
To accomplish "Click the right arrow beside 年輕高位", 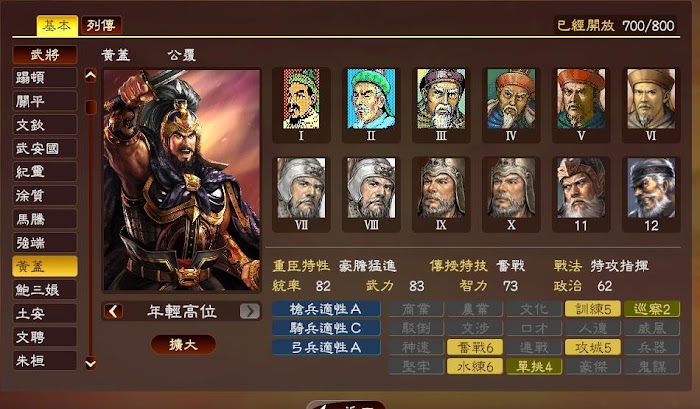I will point(250,311).
